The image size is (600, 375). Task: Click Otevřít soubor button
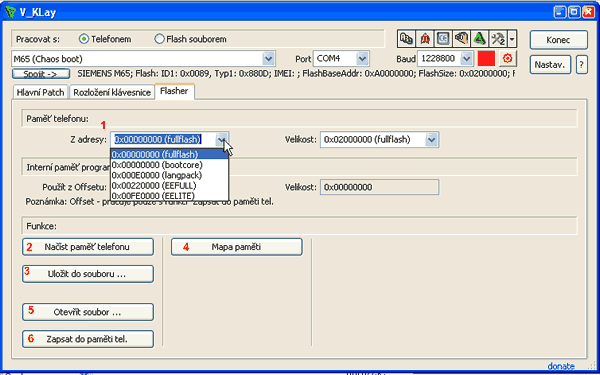point(88,312)
